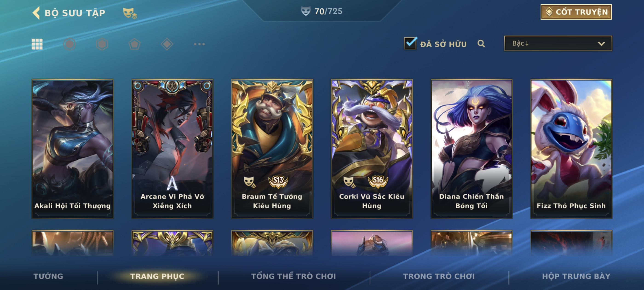Filter skins by the circle rarity icon

point(69,44)
